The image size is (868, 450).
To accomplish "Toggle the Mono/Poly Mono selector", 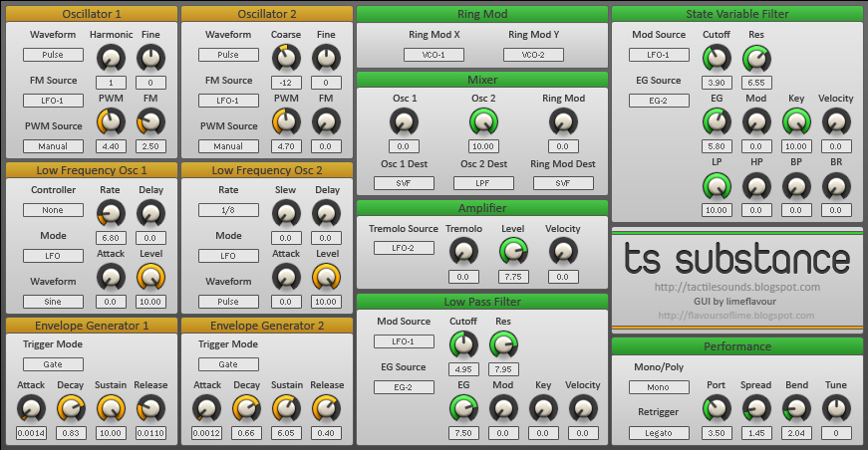I will click(659, 387).
